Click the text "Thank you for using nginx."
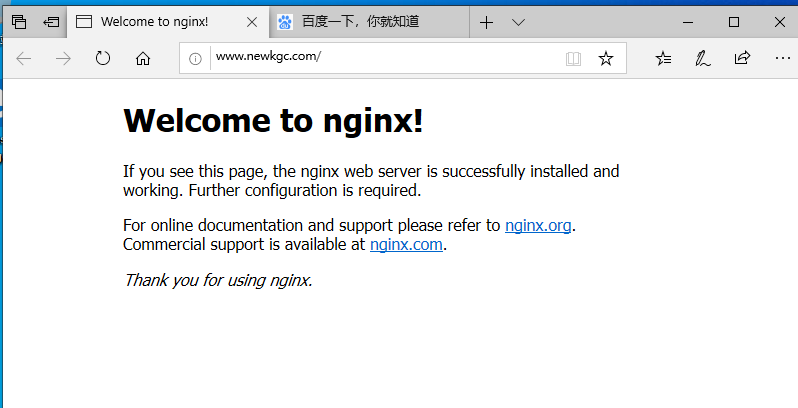 [218, 280]
